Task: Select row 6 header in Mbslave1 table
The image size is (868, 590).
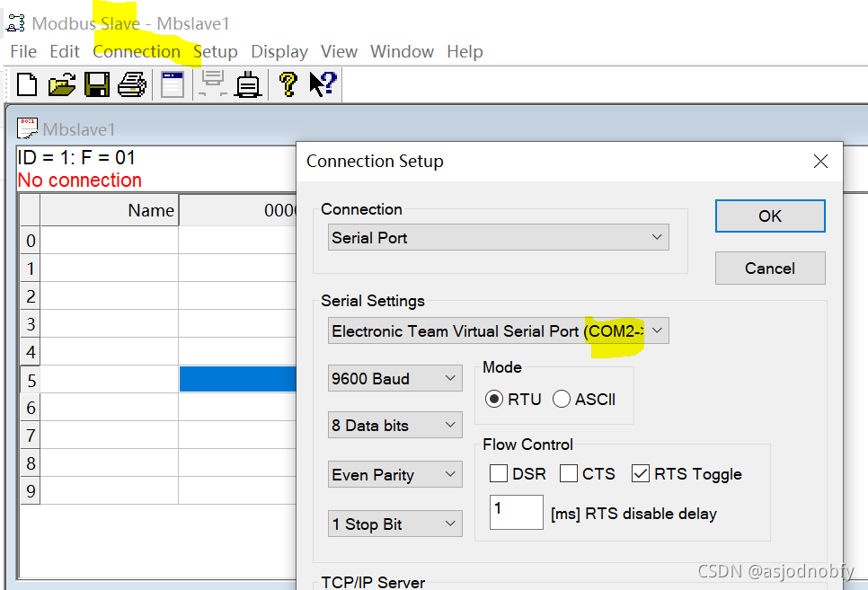Action: (31, 408)
